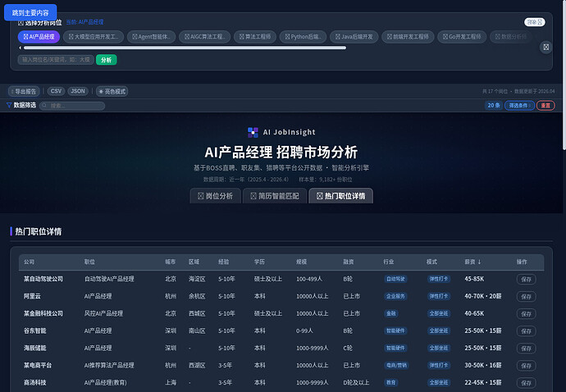
Task: Click the 商汤科技 company name
Action: [35, 383]
